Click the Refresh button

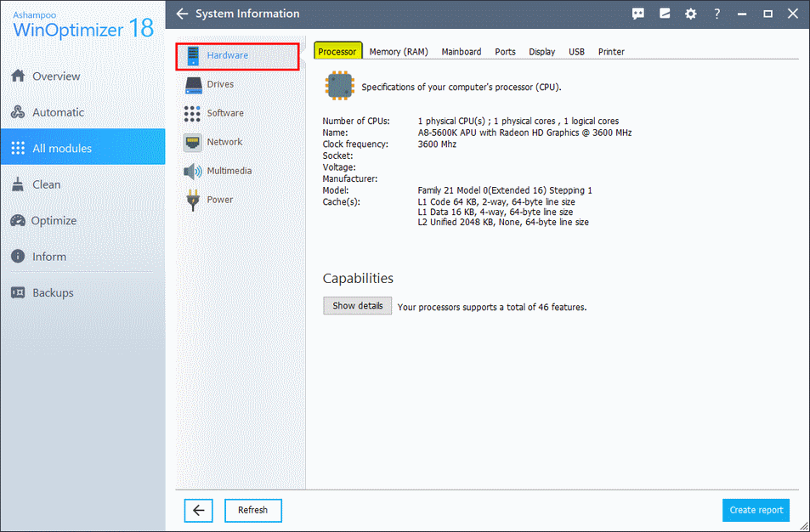253,510
